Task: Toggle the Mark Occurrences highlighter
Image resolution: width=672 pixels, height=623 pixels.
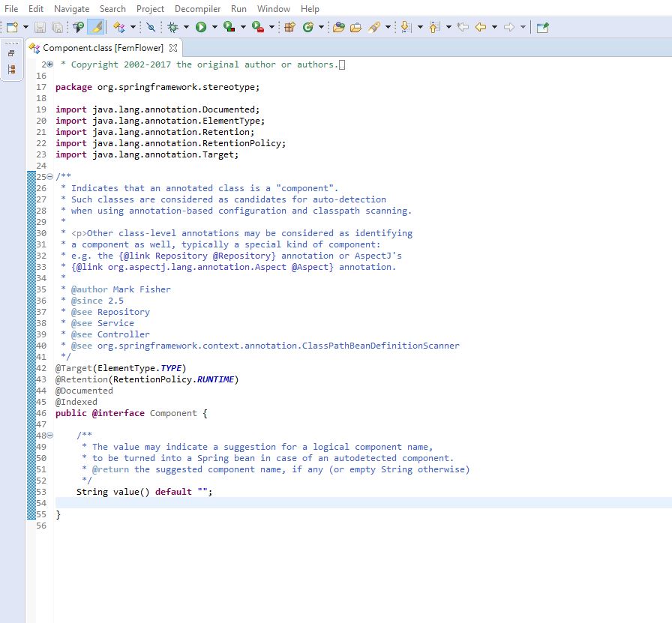Action: (96, 27)
